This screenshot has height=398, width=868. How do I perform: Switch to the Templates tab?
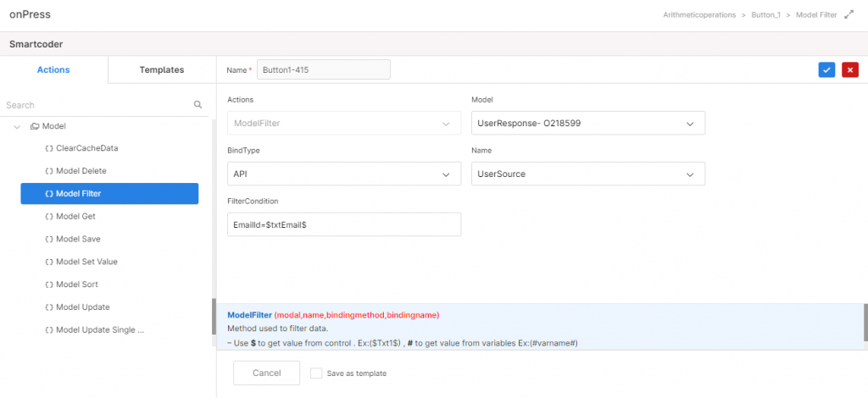click(162, 69)
